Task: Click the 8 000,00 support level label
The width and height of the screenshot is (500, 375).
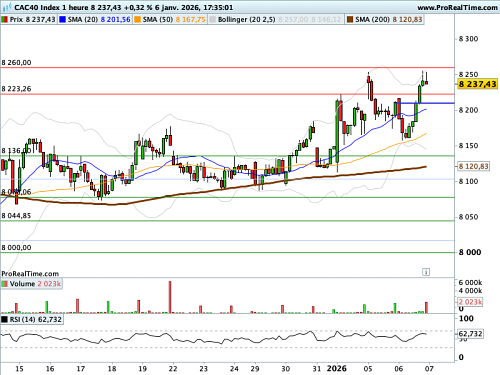Action: pyautogui.click(x=16, y=247)
